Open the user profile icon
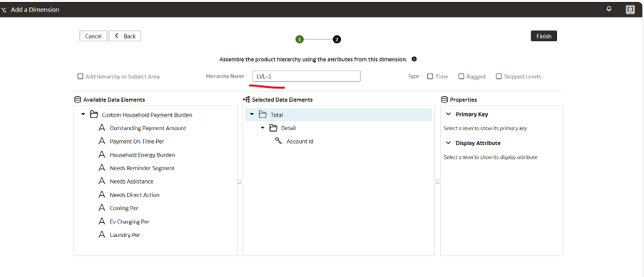Viewport: 644px width, 277px height. pos(630,9)
